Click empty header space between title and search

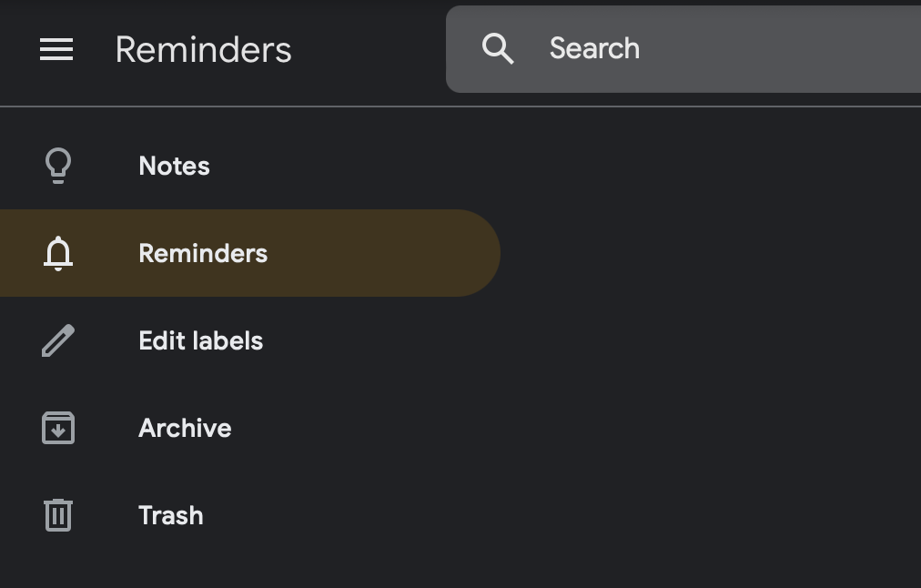(x=369, y=49)
